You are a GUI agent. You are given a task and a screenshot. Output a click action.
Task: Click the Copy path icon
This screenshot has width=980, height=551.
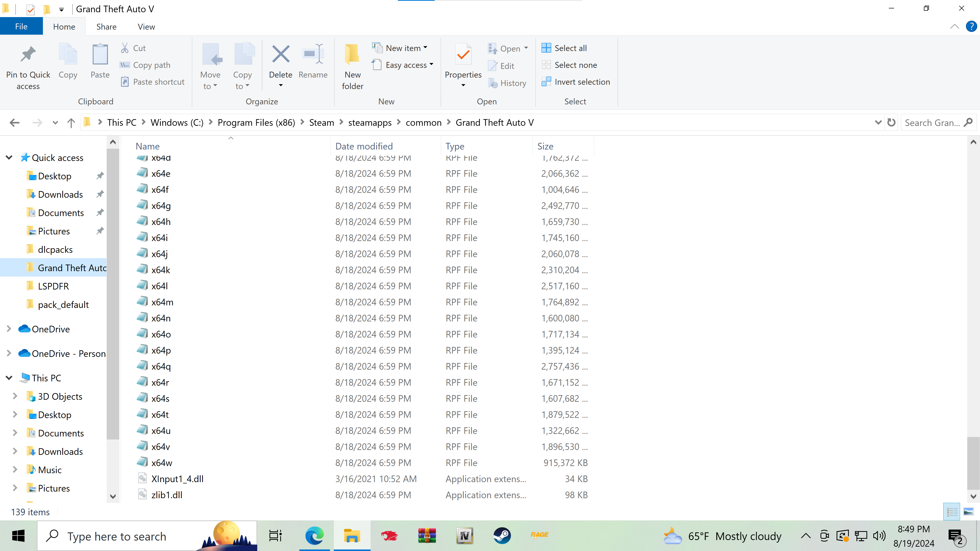[125, 65]
